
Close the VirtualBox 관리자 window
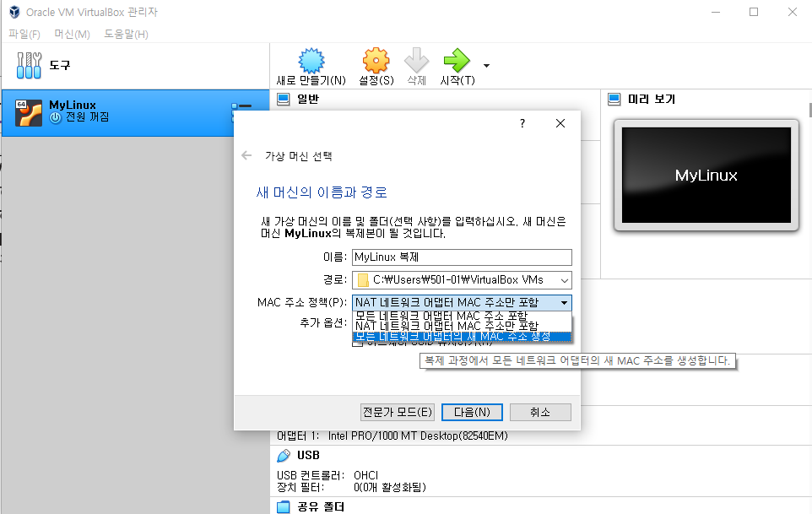click(x=793, y=12)
